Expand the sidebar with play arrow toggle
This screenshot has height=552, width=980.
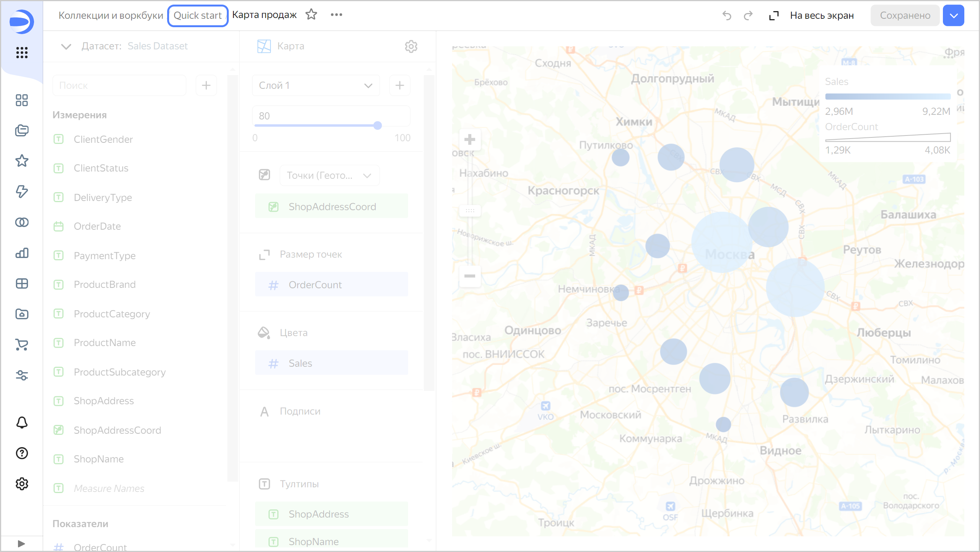(21, 544)
